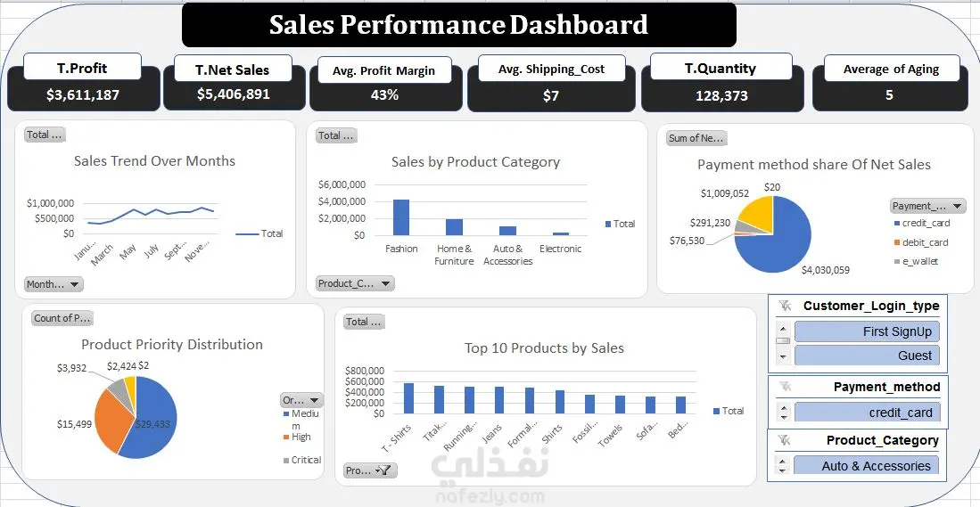Click the $15,499 priority pie data label
Viewport: 980px width, 507px height.
coord(74,424)
